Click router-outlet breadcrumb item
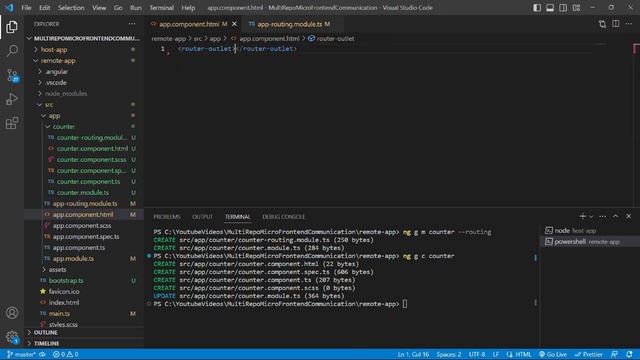640x360 pixels. click(x=331, y=39)
